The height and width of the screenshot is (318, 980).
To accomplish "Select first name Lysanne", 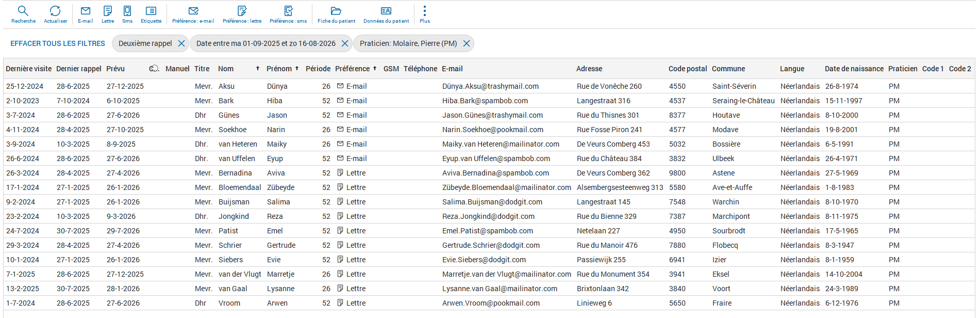I will (x=281, y=289).
